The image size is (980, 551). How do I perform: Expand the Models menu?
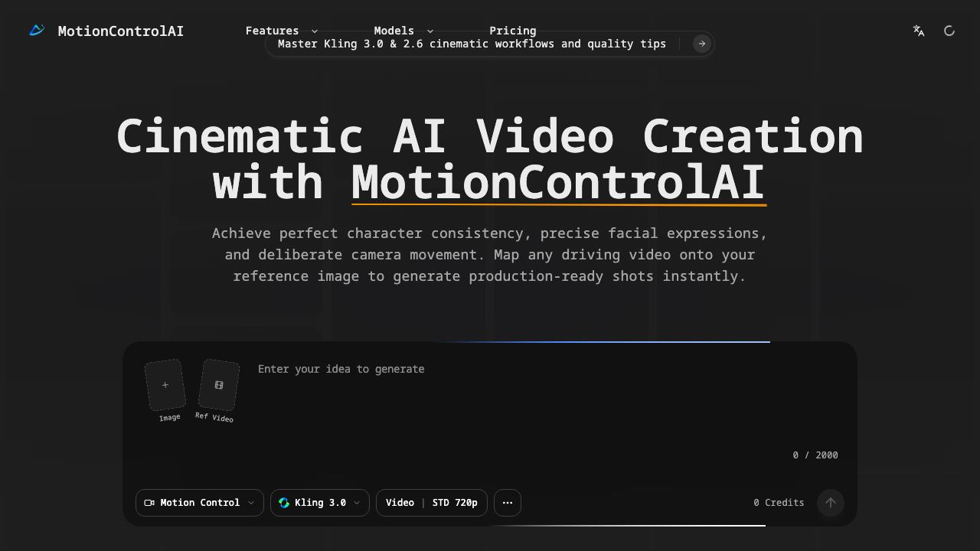click(403, 31)
